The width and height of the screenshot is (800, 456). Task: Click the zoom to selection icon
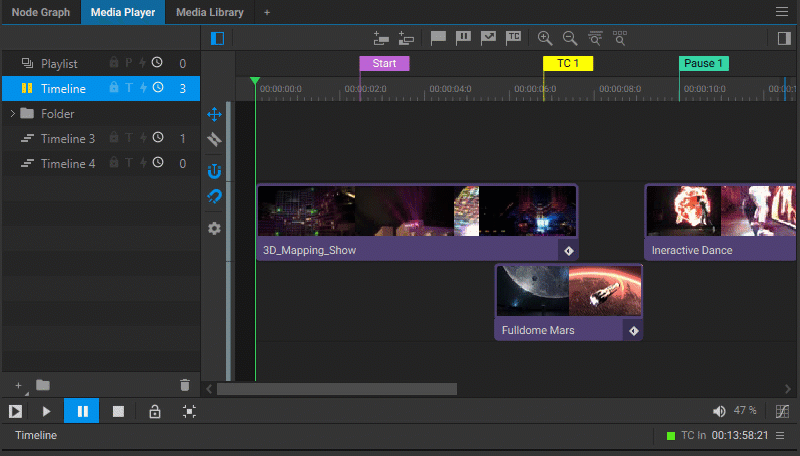coord(620,38)
